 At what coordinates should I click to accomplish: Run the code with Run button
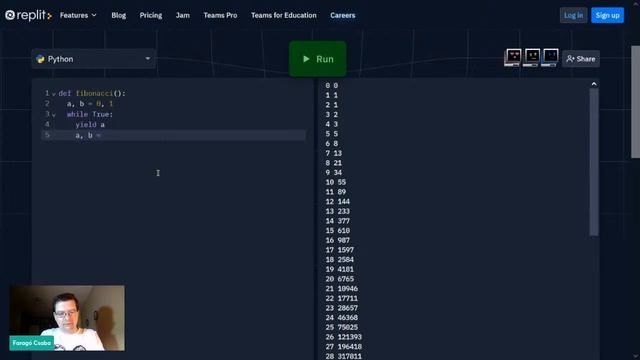pyautogui.click(x=318, y=59)
